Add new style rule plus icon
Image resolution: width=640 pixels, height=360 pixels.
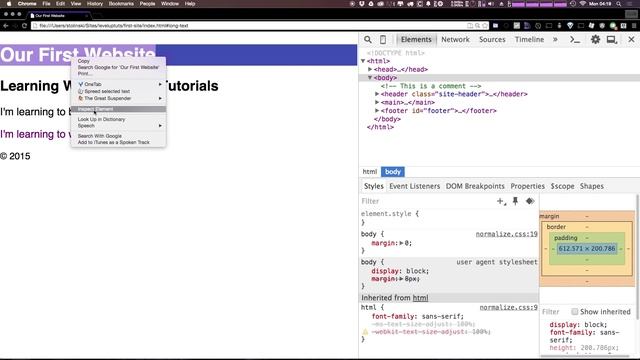501,201
